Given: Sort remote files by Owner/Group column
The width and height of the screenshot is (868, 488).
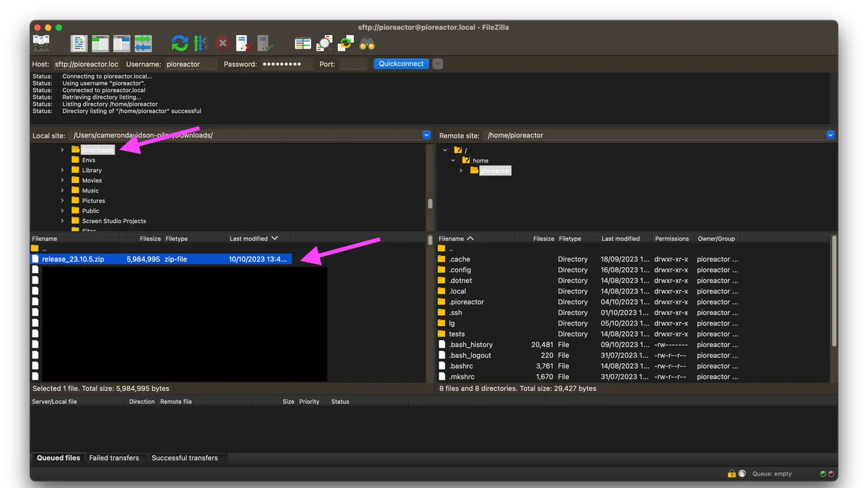Looking at the screenshot, I should (717, 239).
